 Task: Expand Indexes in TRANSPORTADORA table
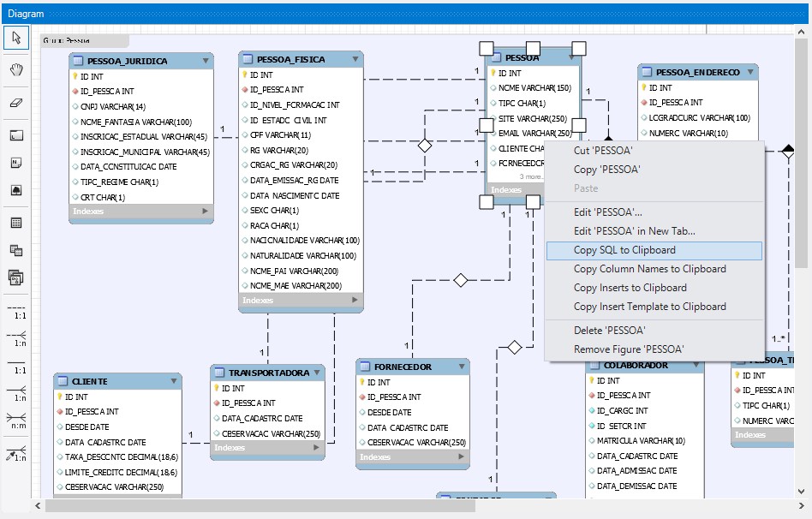pos(316,447)
